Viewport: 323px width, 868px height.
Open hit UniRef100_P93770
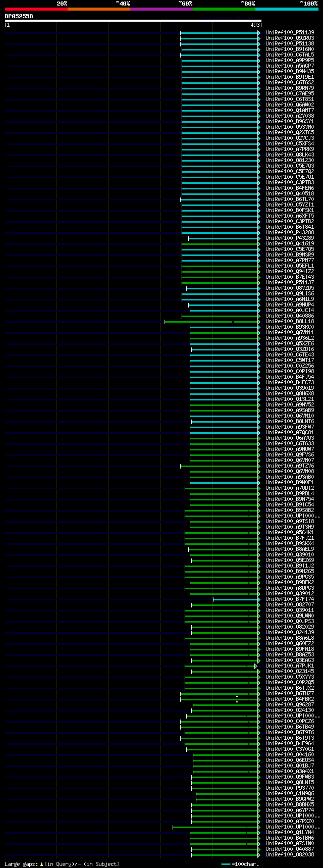click(290, 788)
